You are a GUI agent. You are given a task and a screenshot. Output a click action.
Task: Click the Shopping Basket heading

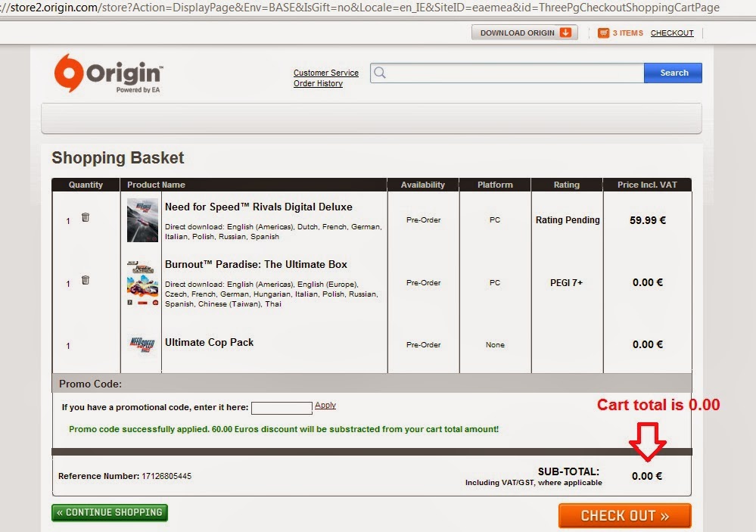click(x=117, y=157)
